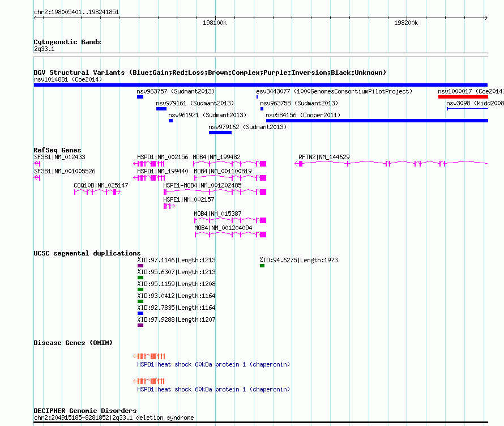The height and width of the screenshot is (426, 504).
Task: Click the red nsv1000017 loss variant bar
Action: (463, 97)
